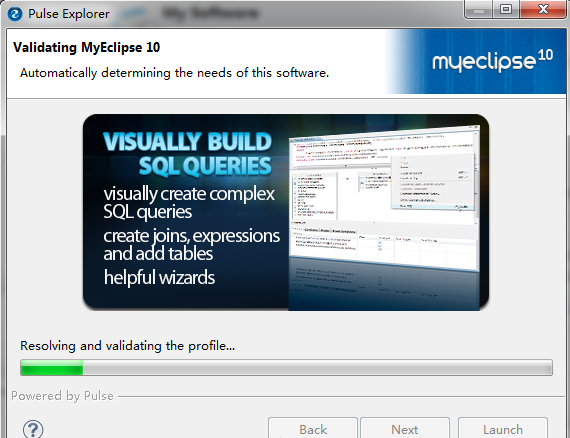Click the Launch button
Viewport: 570px width, 438px height.
point(503,428)
